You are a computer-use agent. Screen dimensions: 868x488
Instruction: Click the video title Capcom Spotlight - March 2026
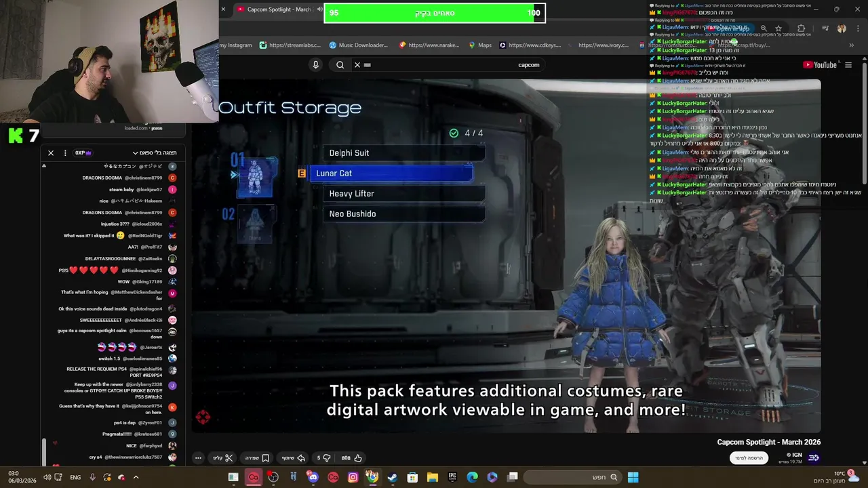[x=769, y=442]
